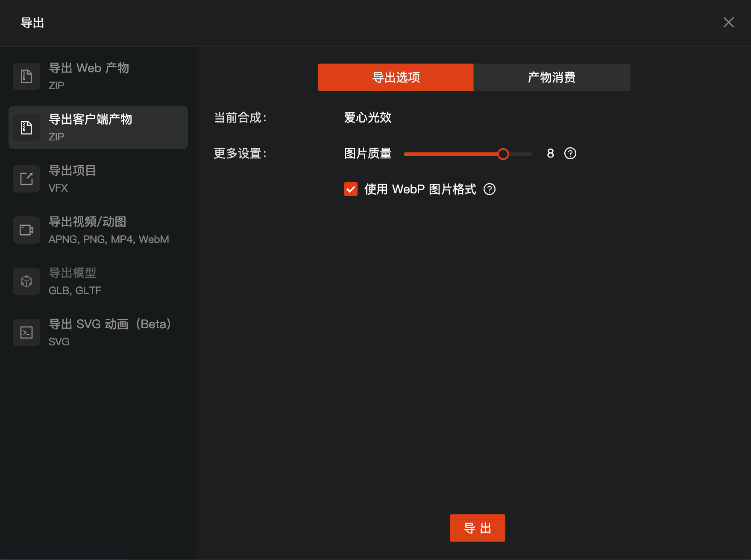
Task: Click the 图片质量 slider handle
Action: (x=503, y=154)
